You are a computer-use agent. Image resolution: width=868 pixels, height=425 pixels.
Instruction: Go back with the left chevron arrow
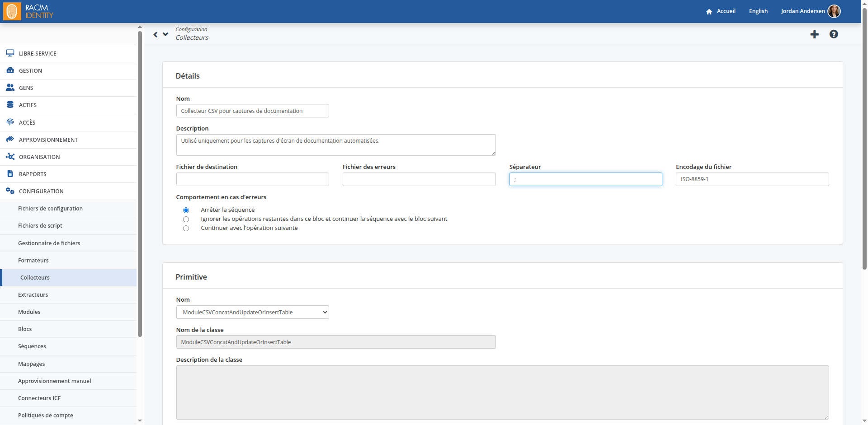(156, 34)
